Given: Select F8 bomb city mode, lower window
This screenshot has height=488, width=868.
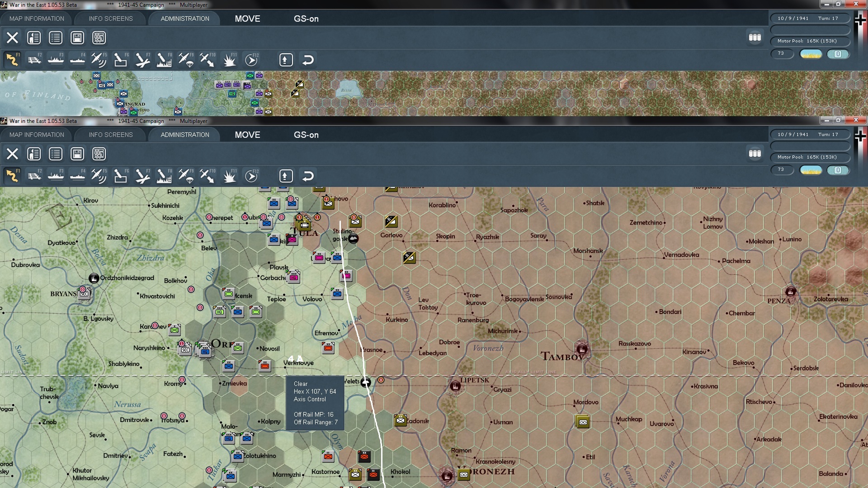Looking at the screenshot, I should coord(164,176).
